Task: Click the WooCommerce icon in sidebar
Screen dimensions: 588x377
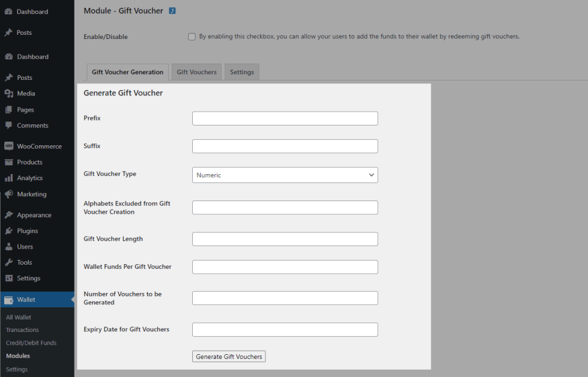Action: 8,146
